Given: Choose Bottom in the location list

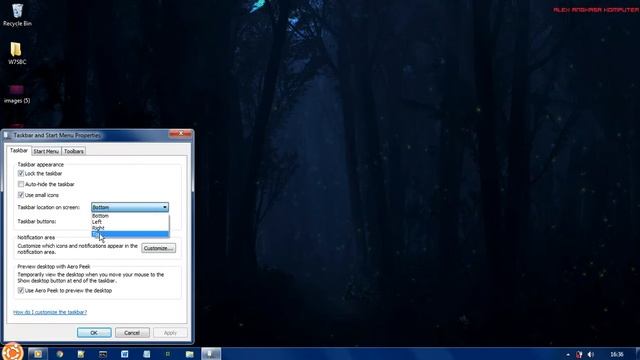Looking at the screenshot, I should (130, 216).
